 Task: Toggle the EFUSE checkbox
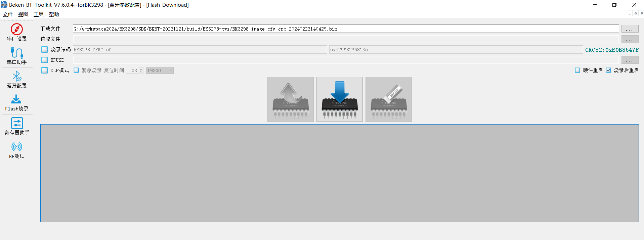[x=45, y=60]
